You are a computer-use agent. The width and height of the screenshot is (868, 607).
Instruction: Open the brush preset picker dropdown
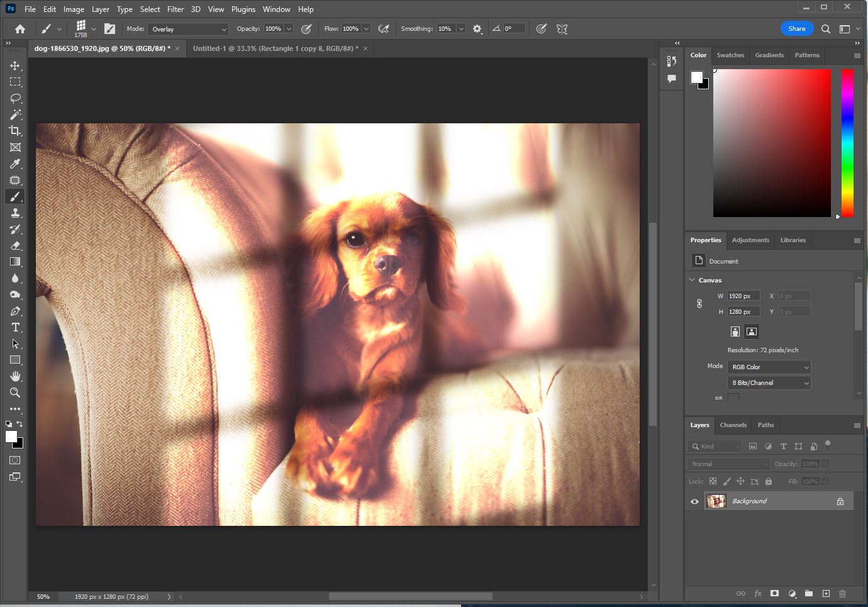(x=94, y=29)
